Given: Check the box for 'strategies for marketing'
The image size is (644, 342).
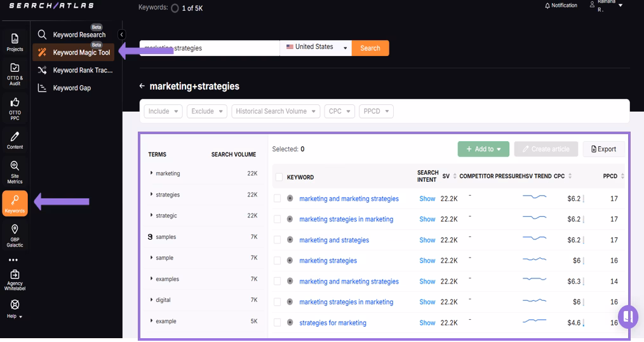Looking at the screenshot, I should pyautogui.click(x=277, y=323).
